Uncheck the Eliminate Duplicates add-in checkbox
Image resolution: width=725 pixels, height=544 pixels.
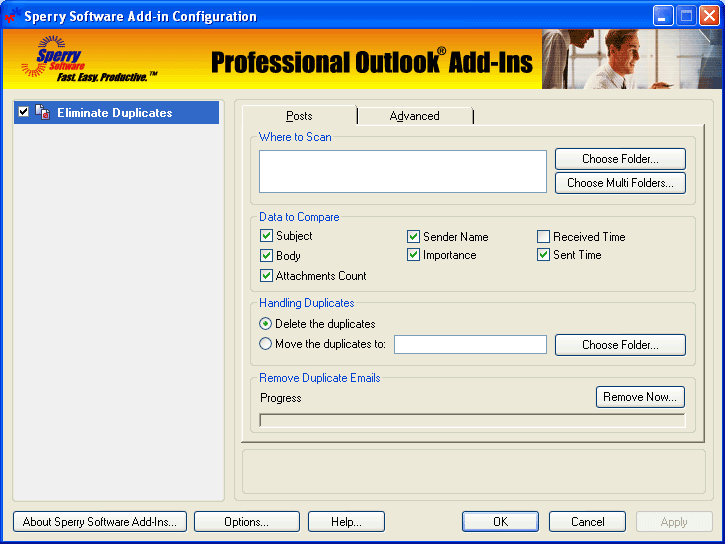[x=24, y=112]
